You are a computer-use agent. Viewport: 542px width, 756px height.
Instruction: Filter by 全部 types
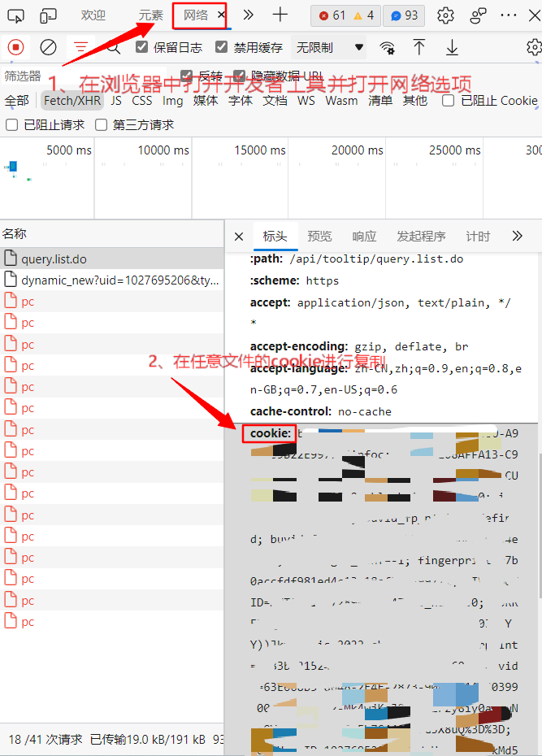(x=17, y=101)
